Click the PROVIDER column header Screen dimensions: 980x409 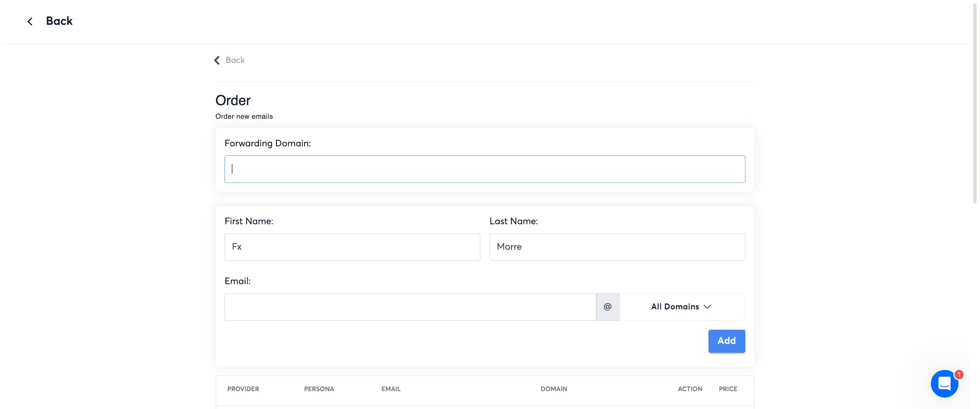[243, 389]
